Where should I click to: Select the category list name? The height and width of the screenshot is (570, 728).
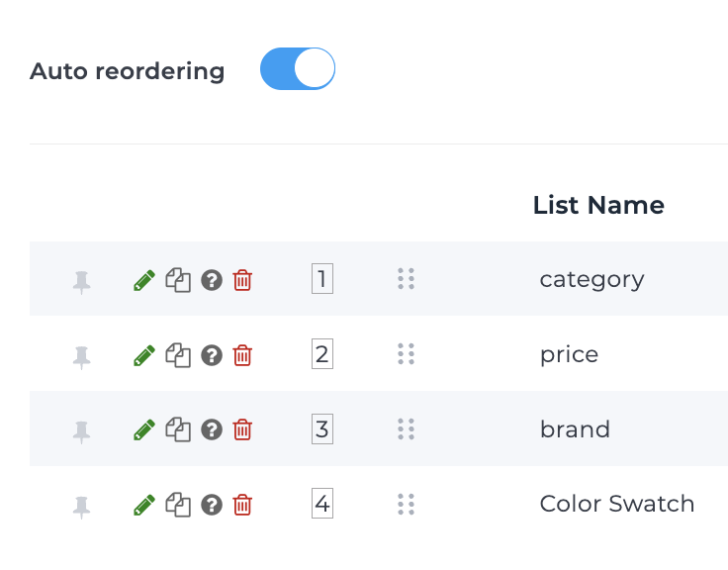click(x=591, y=279)
